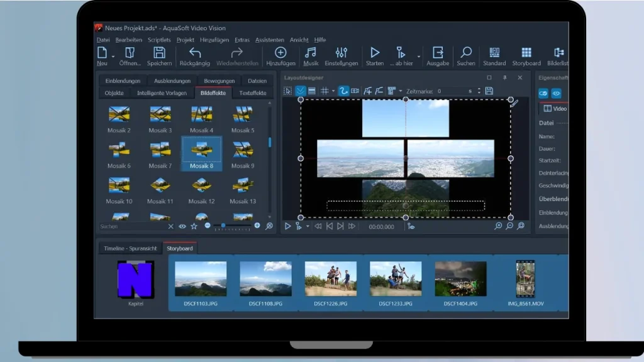644x362 pixels.
Task: Toggle the link-check button in Eigenschaften panel
Action: point(543,94)
